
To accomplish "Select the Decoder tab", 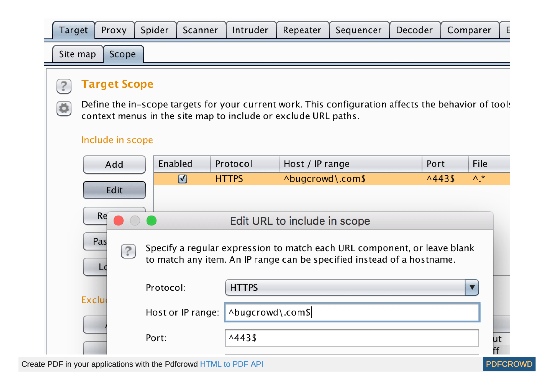I will tap(414, 30).
